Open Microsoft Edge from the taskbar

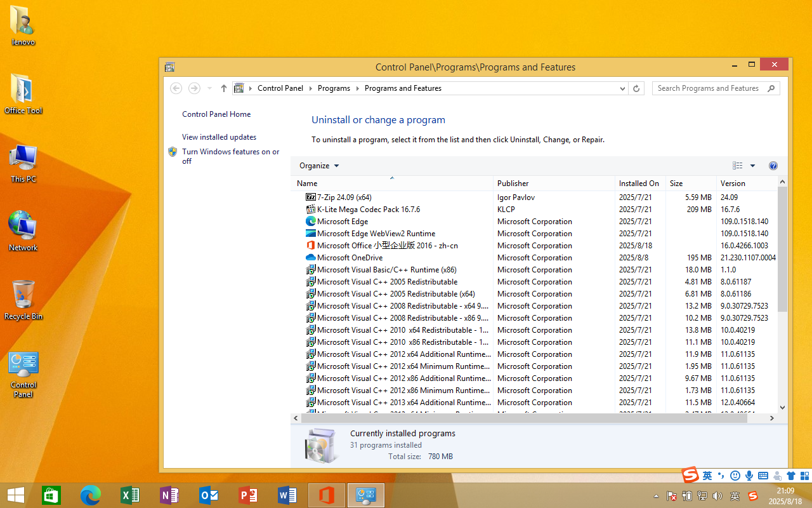point(91,495)
